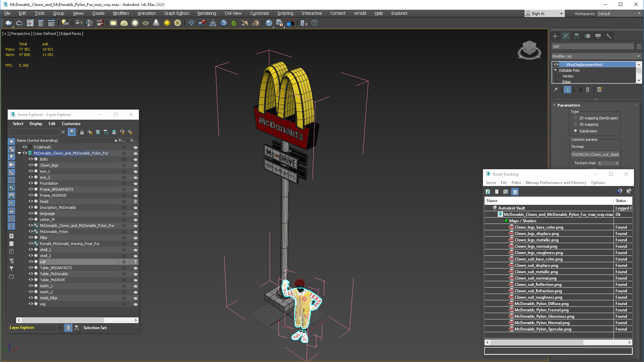The width and height of the screenshot is (644, 362).
Task: Hide the Bolts object via eye icon
Action: 31,159
